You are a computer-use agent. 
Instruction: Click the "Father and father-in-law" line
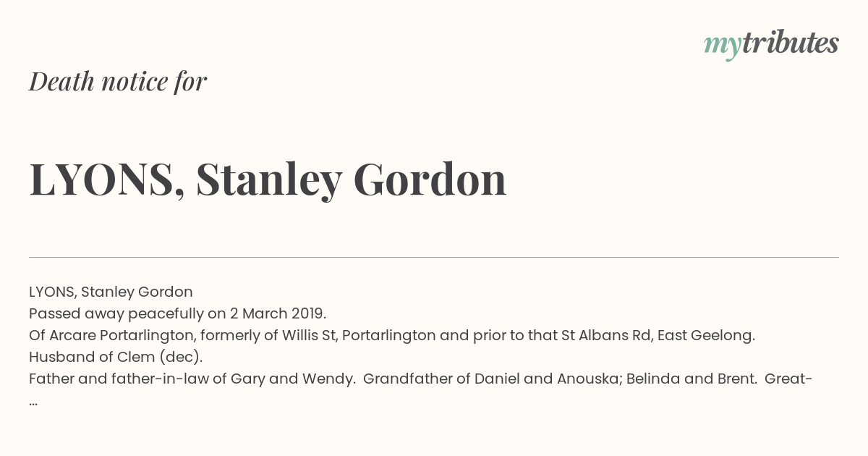pyautogui.click(x=421, y=379)
